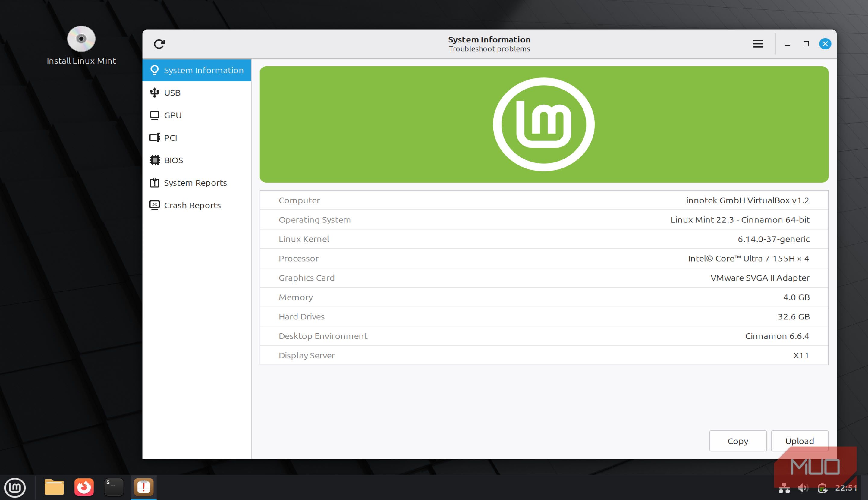
Task: Click the Linux Mint logo banner
Action: pyautogui.click(x=544, y=124)
